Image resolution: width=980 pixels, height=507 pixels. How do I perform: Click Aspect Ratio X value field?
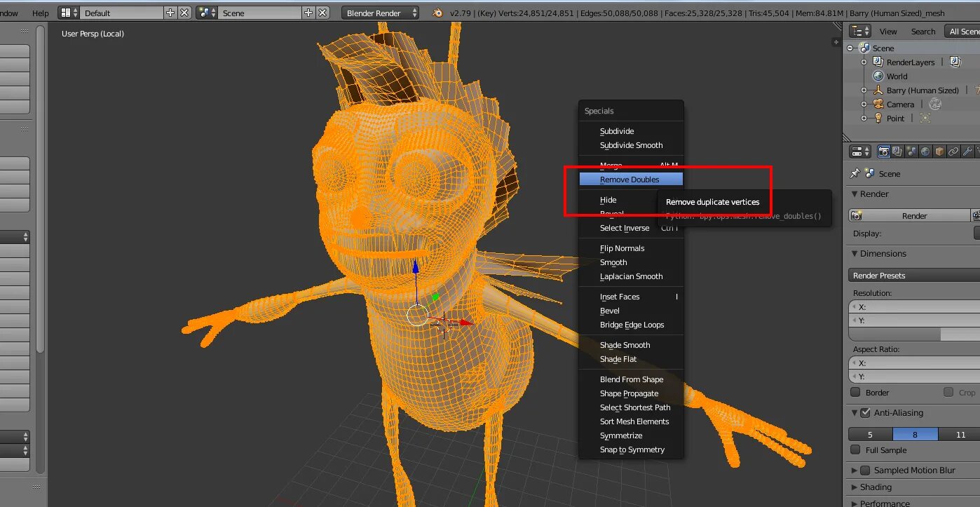[x=914, y=363]
